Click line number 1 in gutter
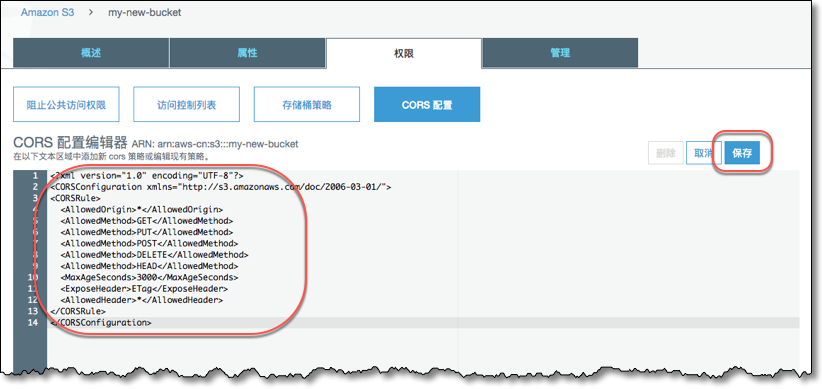The height and width of the screenshot is (389, 822). 35,176
